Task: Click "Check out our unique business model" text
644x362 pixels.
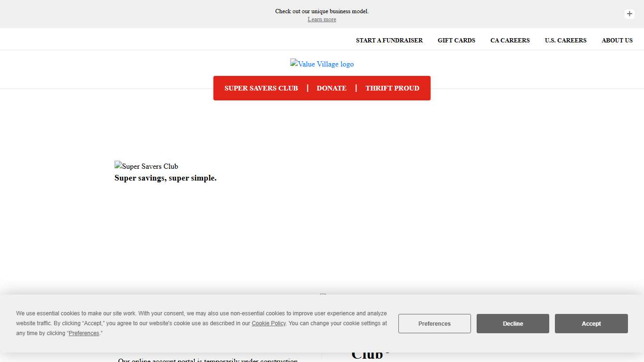Action: click(x=322, y=11)
